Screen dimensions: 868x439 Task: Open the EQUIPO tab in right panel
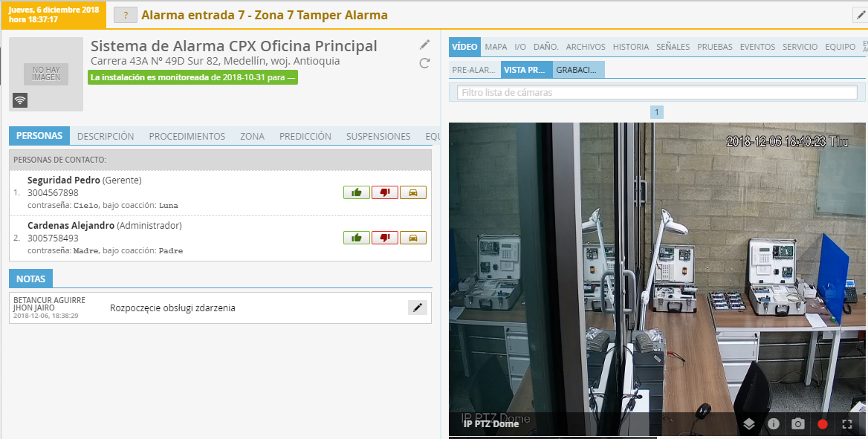coord(841,47)
